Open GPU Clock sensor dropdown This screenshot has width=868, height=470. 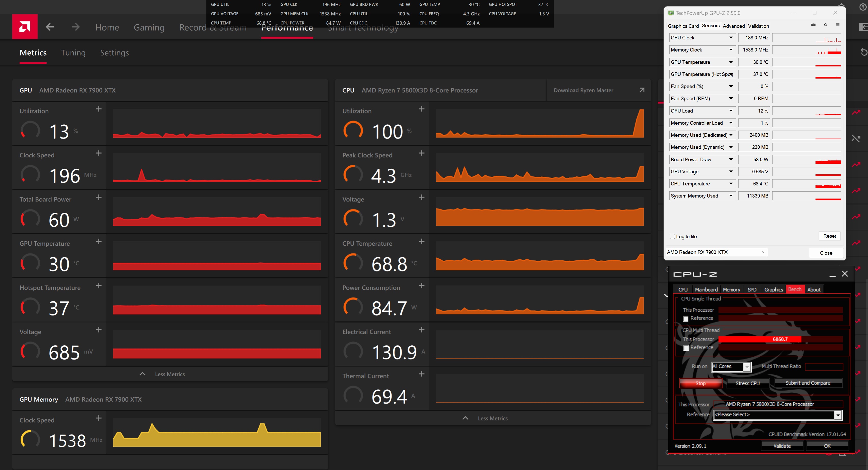(x=731, y=38)
